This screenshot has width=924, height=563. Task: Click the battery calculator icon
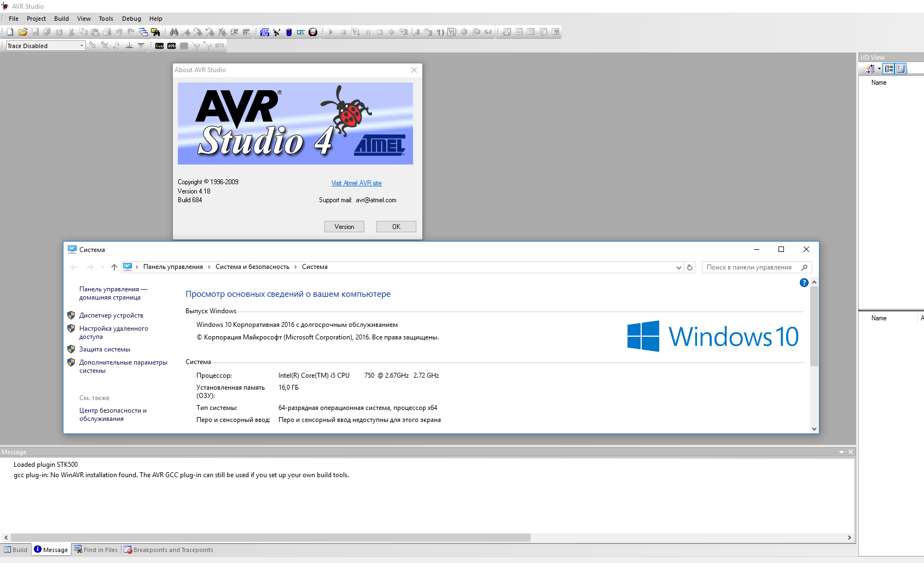pos(289,32)
